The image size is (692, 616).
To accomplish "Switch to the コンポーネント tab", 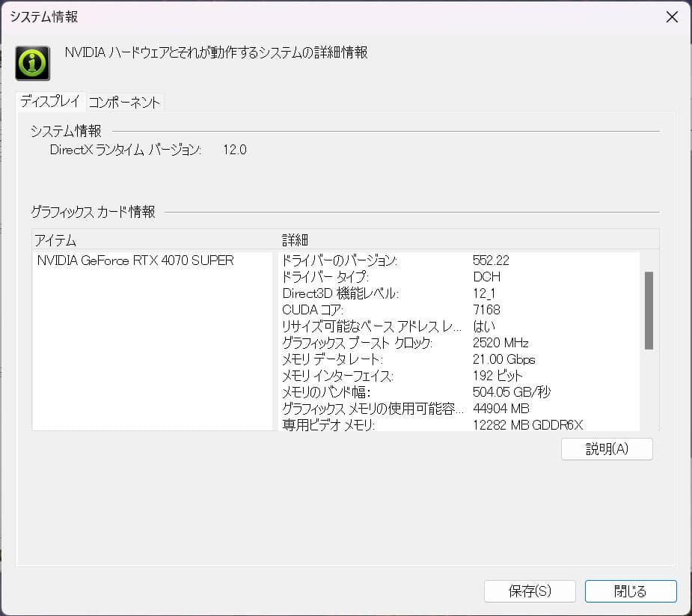I will (x=124, y=102).
